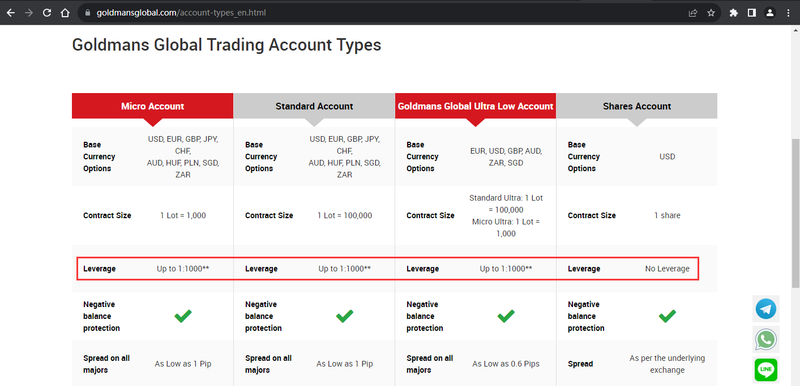800x386 pixels.
Task: Click Micro Account 'As Low as 1 Pip'
Action: [x=183, y=364]
